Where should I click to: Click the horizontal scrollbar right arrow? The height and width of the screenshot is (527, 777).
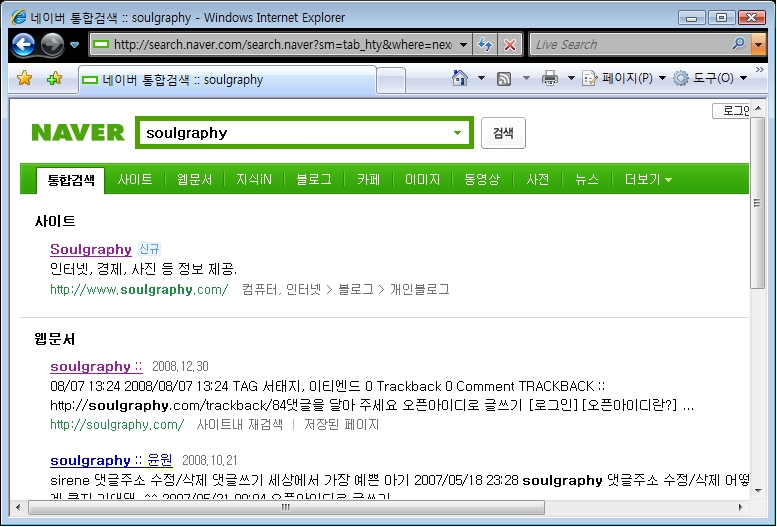click(x=741, y=507)
